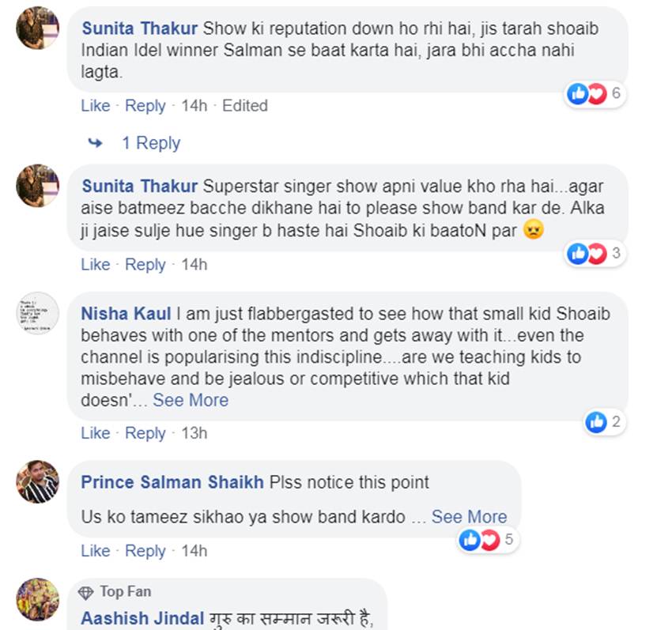Click reaction icons on Sunita Thakur's first comment

(x=587, y=94)
